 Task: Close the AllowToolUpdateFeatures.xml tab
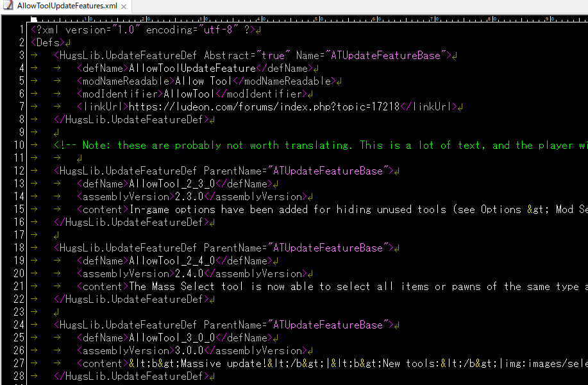tap(124, 6)
